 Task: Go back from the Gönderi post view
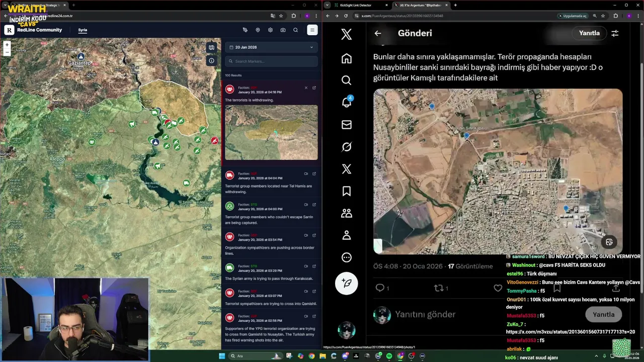click(x=378, y=33)
